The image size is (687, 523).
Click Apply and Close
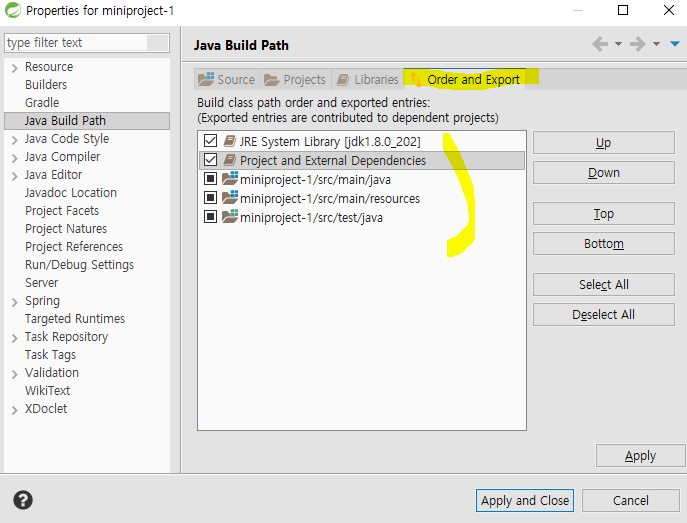[525, 500]
